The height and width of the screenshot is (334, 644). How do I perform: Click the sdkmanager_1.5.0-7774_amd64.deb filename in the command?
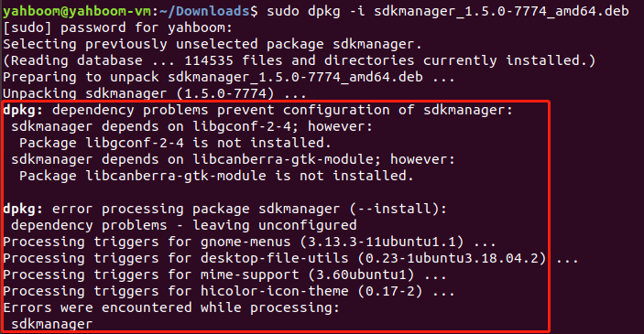pos(501,12)
